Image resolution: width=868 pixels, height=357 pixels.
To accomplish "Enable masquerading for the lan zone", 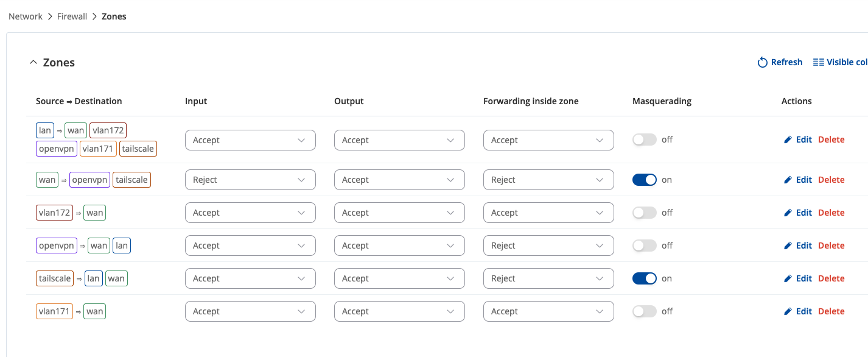I will click(x=645, y=140).
